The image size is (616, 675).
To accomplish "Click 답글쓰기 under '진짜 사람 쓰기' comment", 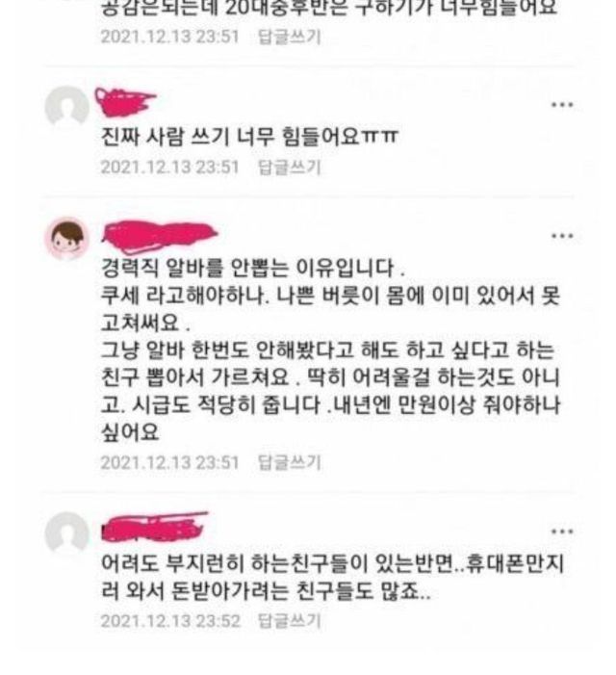I will [x=289, y=167].
